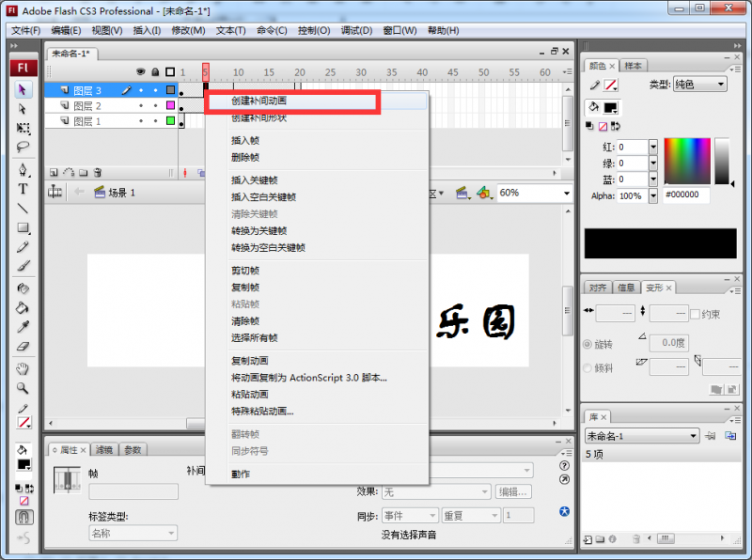Select the 旋转 radio button
752x560 pixels.
click(587, 344)
